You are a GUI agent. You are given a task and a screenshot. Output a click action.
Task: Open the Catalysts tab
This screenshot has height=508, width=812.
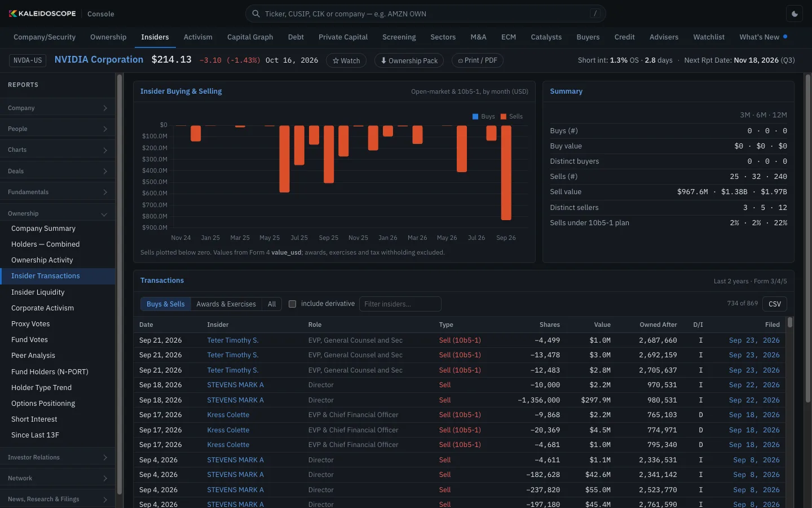(546, 37)
